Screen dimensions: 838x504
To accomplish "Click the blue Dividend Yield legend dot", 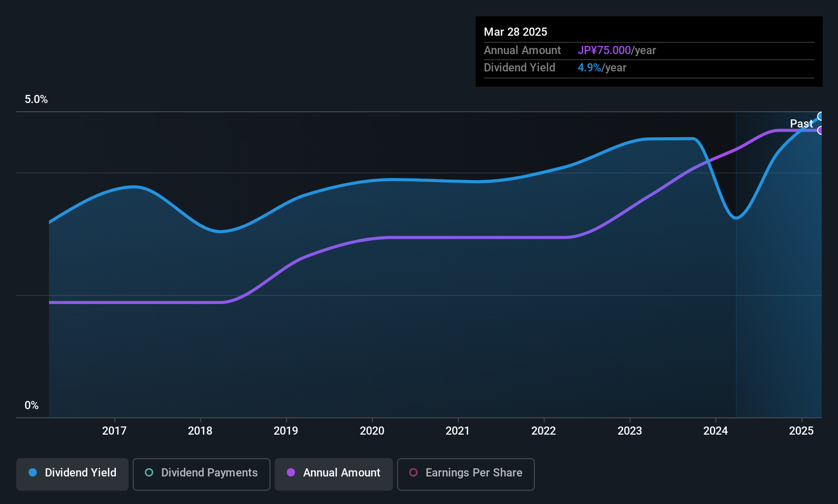I will tap(33, 473).
